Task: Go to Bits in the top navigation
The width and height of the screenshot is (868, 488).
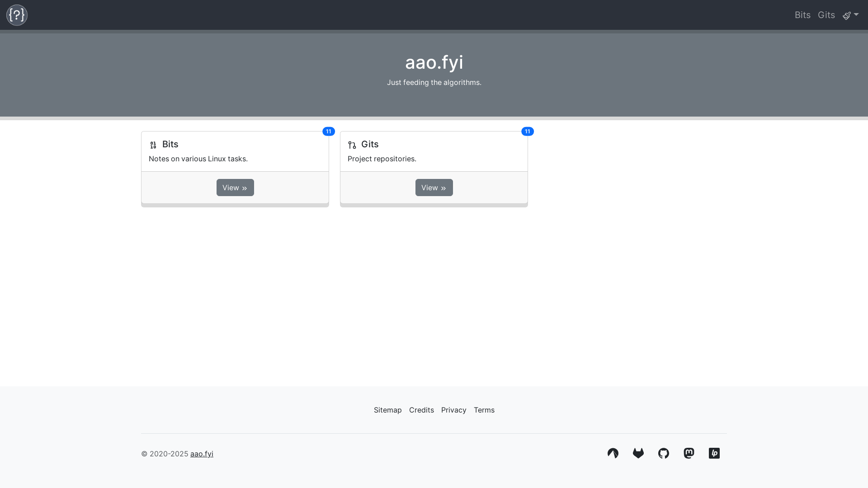Action: coord(802,15)
